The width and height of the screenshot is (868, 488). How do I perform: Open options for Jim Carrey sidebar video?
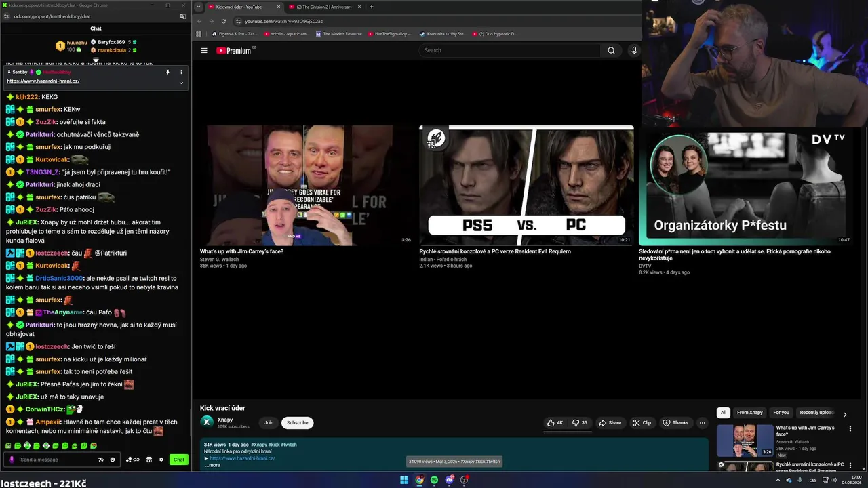coord(850,428)
